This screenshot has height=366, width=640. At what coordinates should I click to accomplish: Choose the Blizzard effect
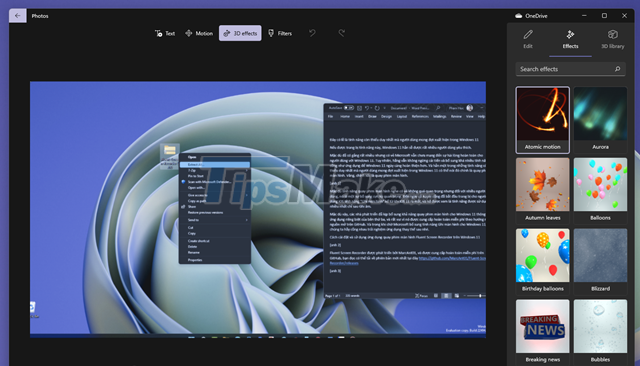tap(600, 261)
